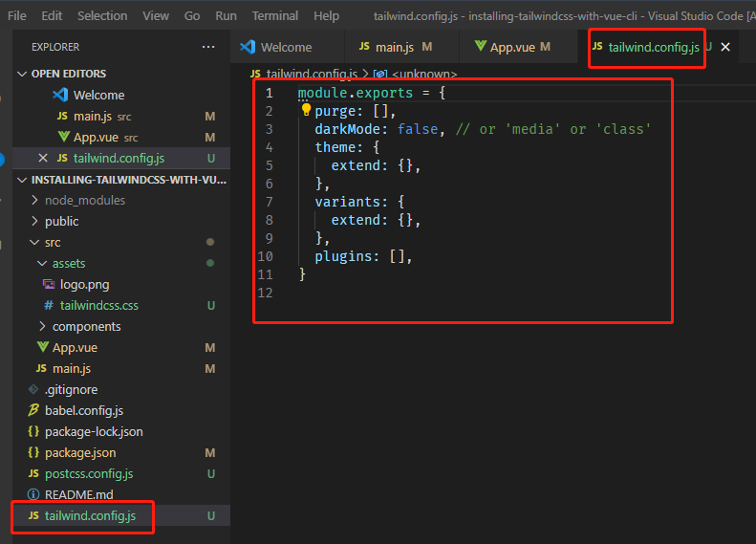The width and height of the screenshot is (756, 544).
Task: Click Vue icon of App.vue in Open Editors
Action: coord(63,137)
